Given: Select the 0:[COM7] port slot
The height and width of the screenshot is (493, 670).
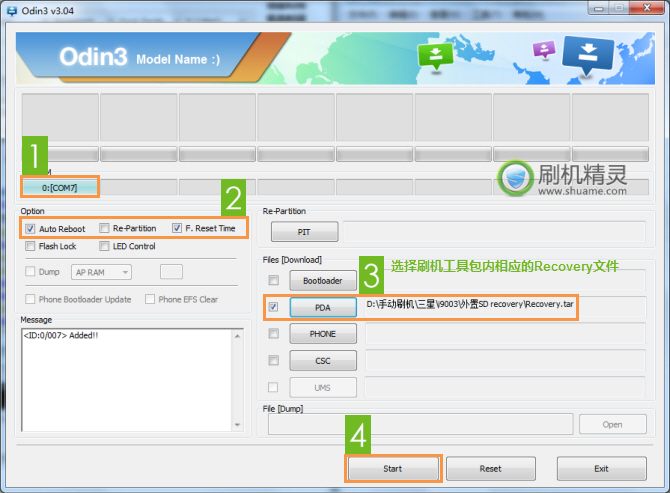Looking at the screenshot, I should [60, 187].
